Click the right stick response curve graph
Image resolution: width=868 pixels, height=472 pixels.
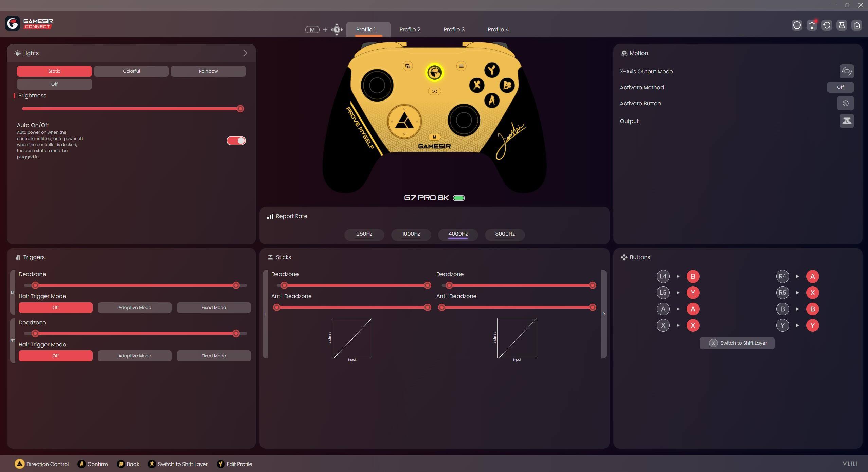point(517,338)
